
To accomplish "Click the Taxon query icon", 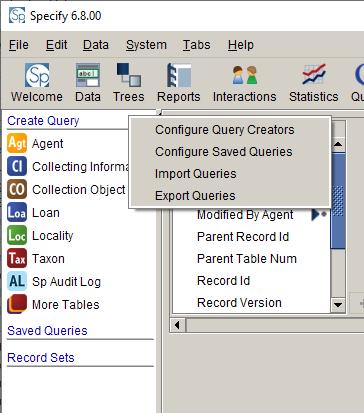I will coord(17,258).
